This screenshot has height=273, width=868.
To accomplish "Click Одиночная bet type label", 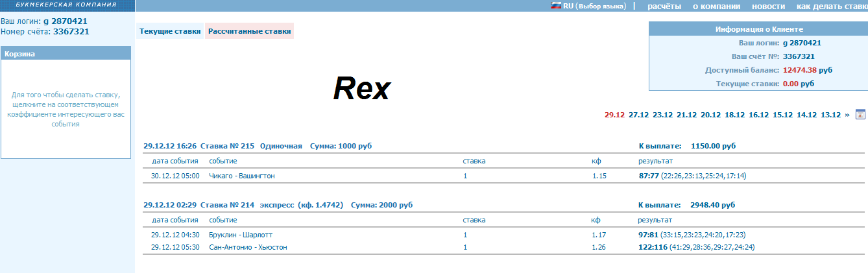I will point(281,146).
